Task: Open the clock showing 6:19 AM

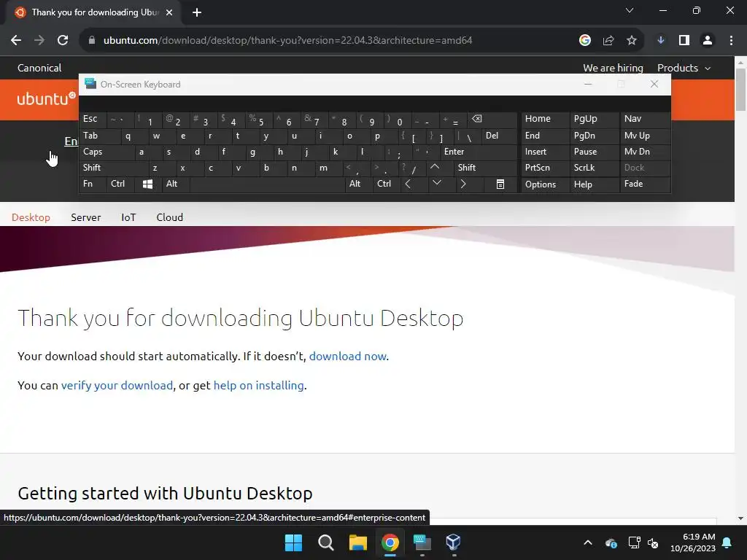Action: click(693, 542)
